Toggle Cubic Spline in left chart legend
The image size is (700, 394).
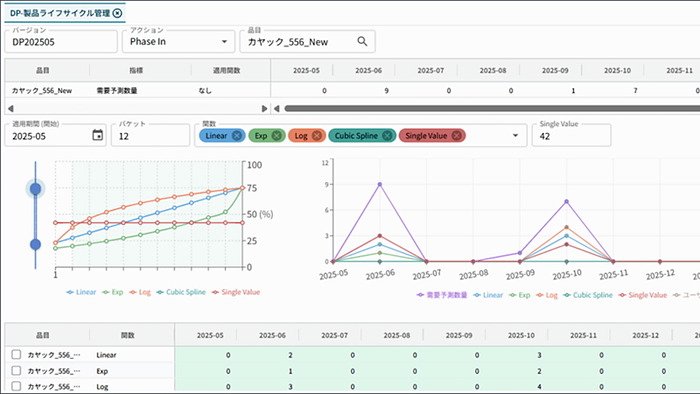pyautogui.click(x=181, y=292)
